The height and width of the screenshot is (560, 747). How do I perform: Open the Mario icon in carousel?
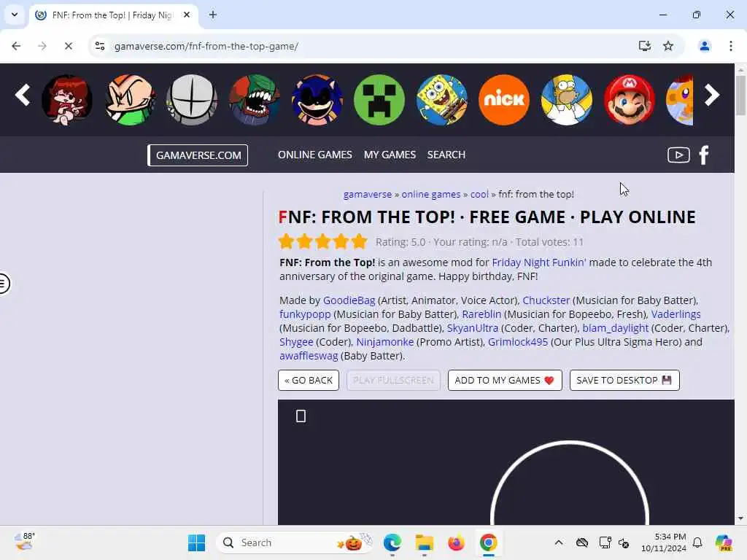click(x=629, y=100)
